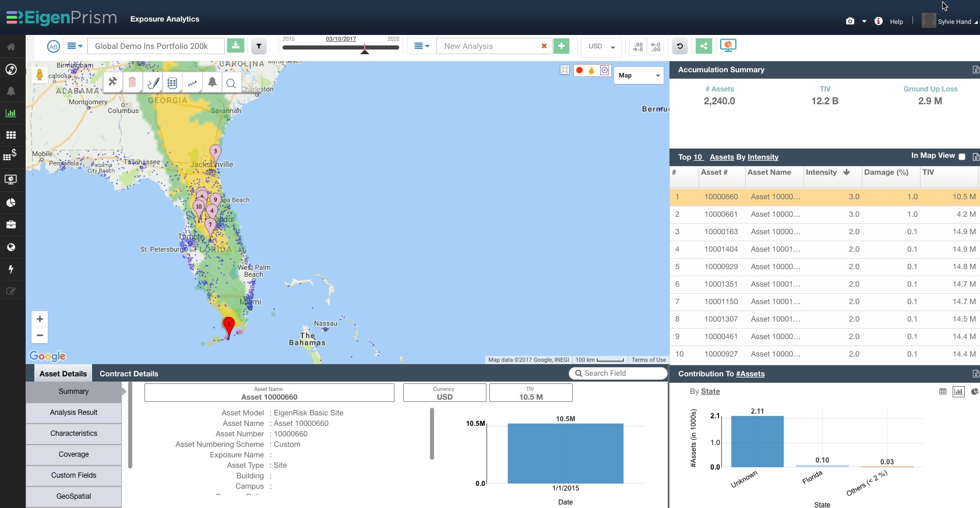Open the grid view sidebar icon
The width and height of the screenshot is (980, 508).
[11, 135]
